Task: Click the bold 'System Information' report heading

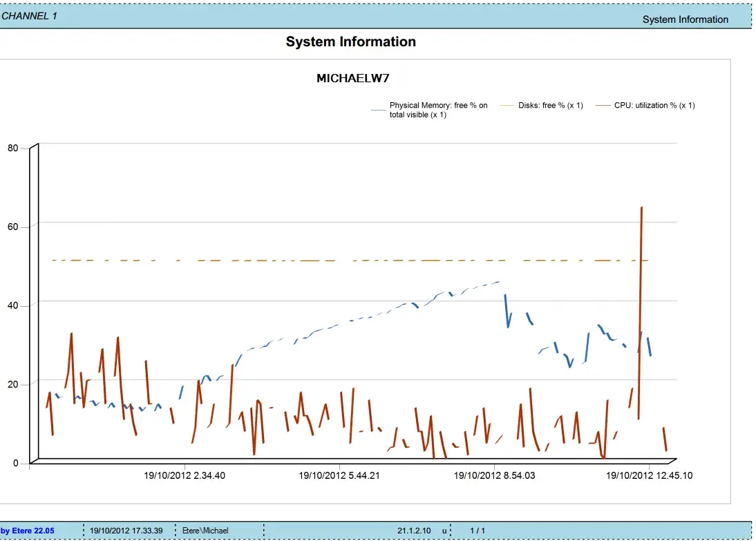Action: tap(350, 42)
